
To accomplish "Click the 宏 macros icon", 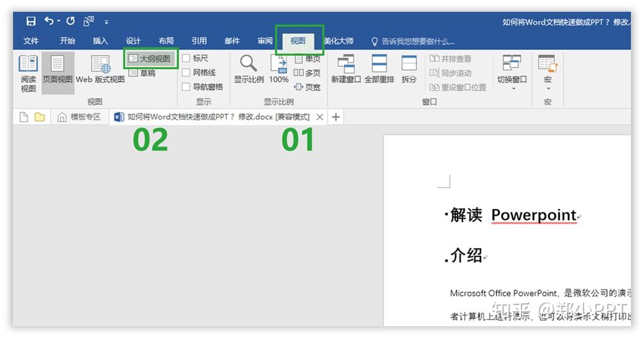I will click(x=547, y=63).
